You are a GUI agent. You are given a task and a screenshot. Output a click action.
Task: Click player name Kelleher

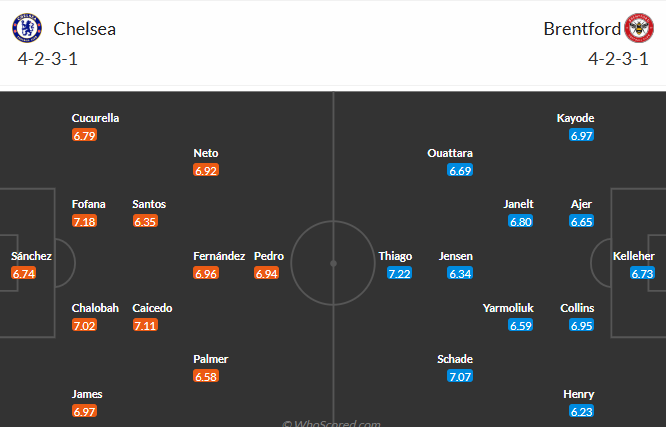[634, 256]
